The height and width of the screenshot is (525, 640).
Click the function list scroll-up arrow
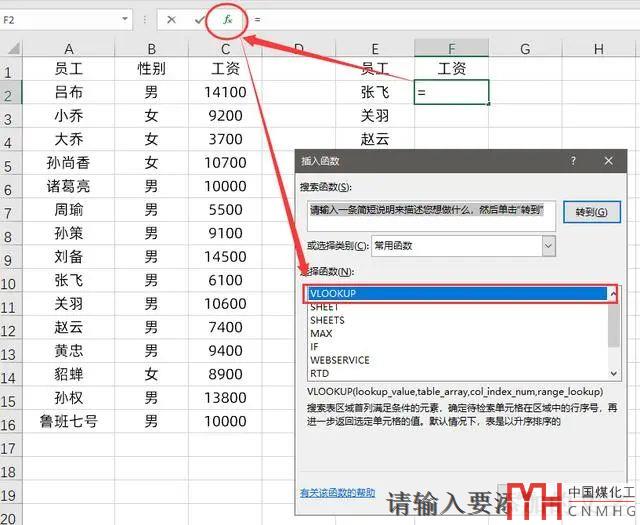point(613,293)
